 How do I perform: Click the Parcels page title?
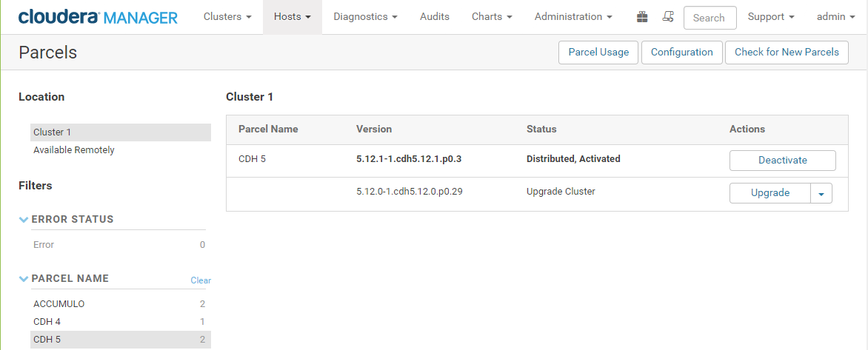coord(47,53)
